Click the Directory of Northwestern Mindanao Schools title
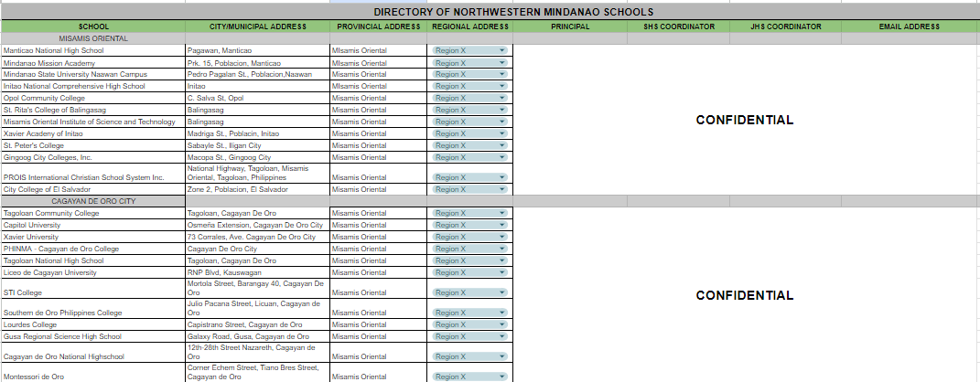This screenshot has width=980, height=382. (513, 12)
